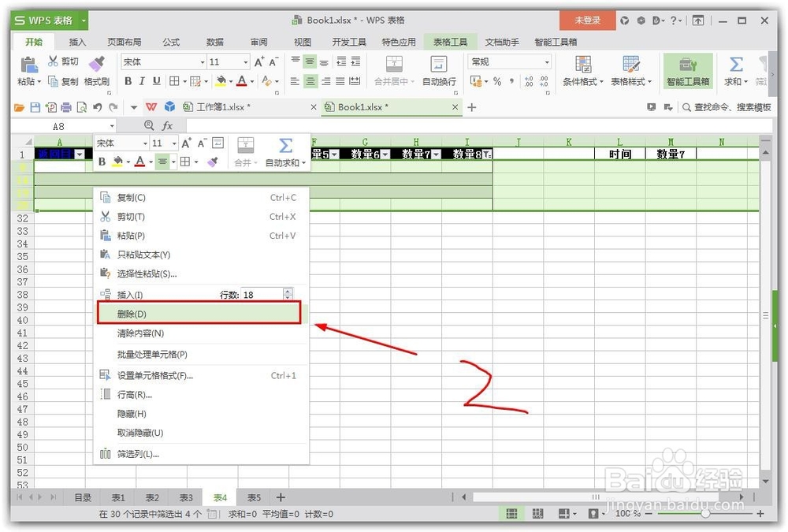788x532 pixels.
Task: Click the Redo arrow icon
Action: click(x=113, y=107)
